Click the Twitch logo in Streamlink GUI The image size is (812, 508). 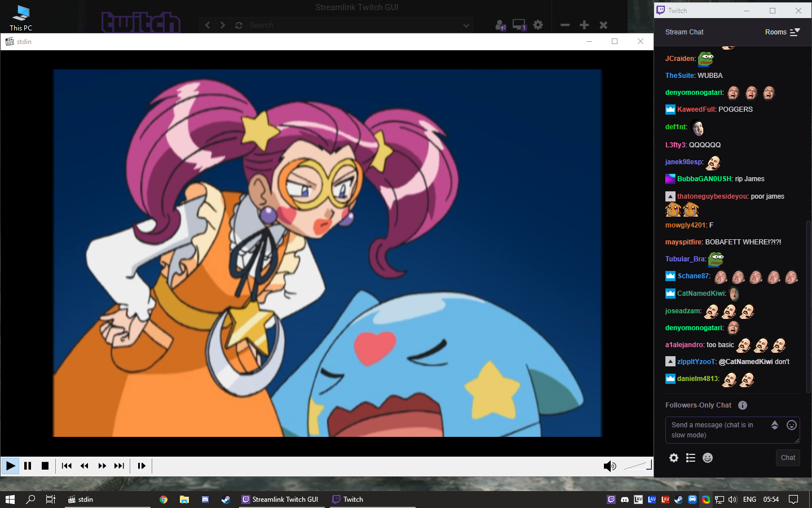(141, 23)
